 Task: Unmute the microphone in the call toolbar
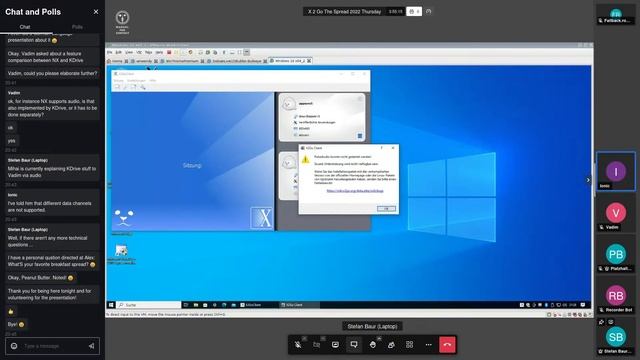point(298,345)
